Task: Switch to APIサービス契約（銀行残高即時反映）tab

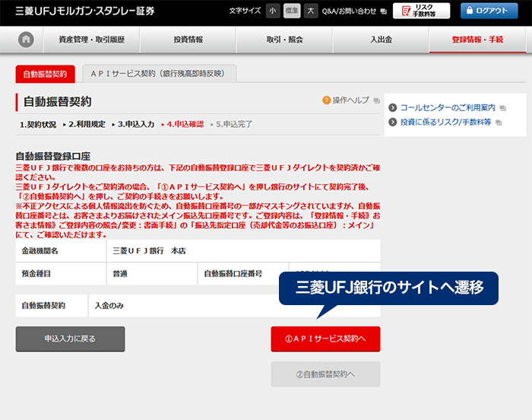Action: click(159, 74)
